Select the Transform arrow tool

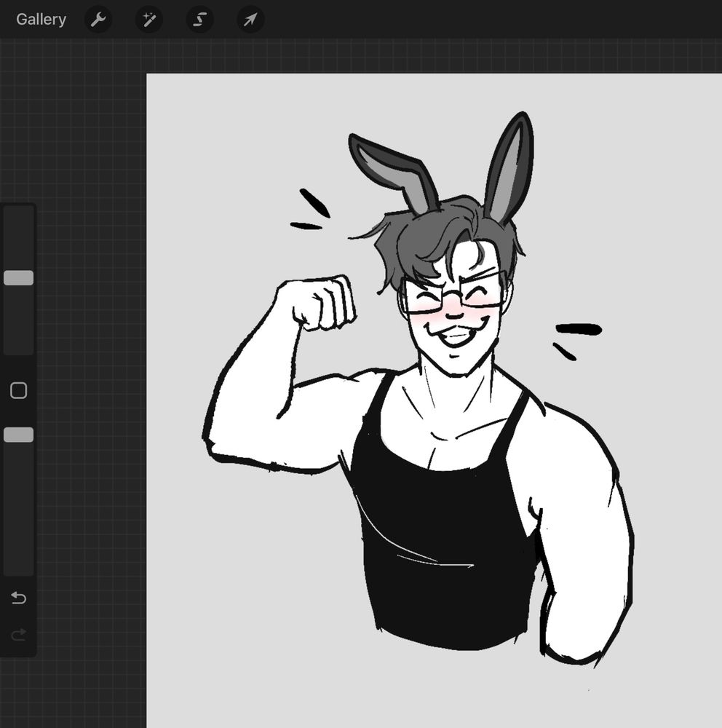pos(250,20)
